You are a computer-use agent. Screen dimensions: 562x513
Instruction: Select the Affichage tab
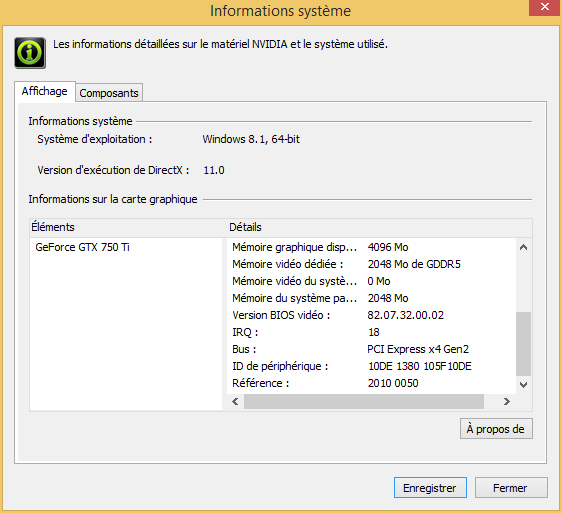pos(45,91)
